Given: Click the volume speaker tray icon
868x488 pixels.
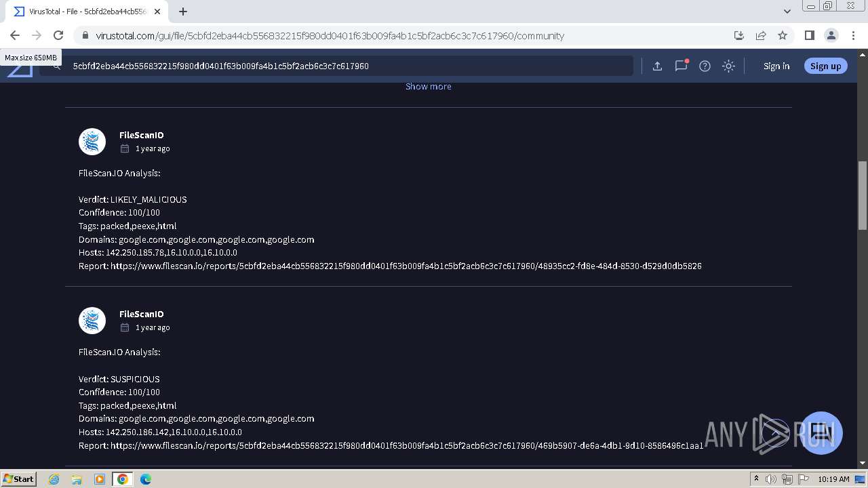Looking at the screenshot, I should tap(771, 479).
